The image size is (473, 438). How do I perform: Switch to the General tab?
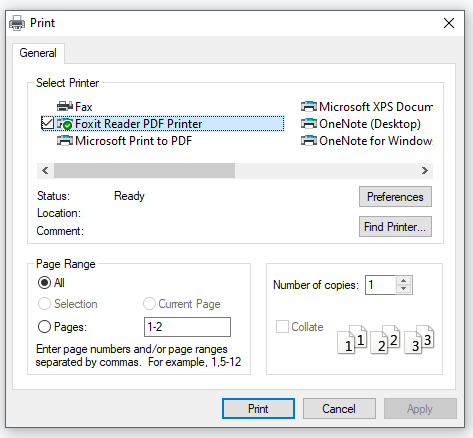point(38,53)
